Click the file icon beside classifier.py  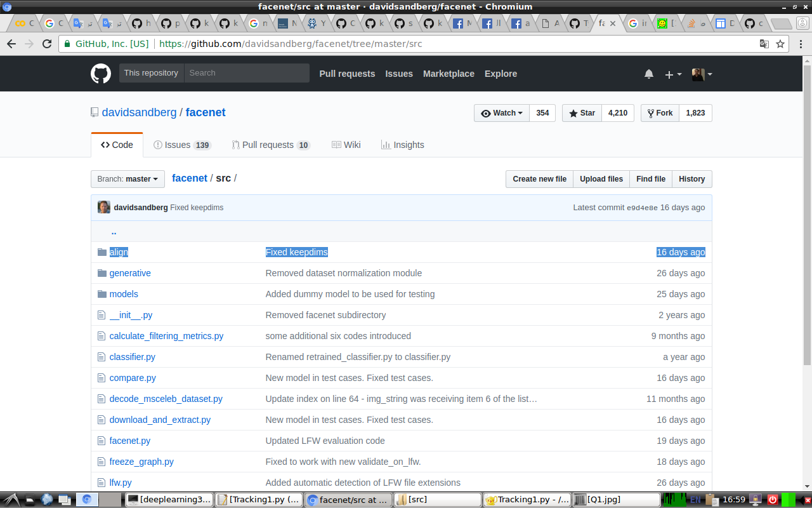[x=101, y=357]
